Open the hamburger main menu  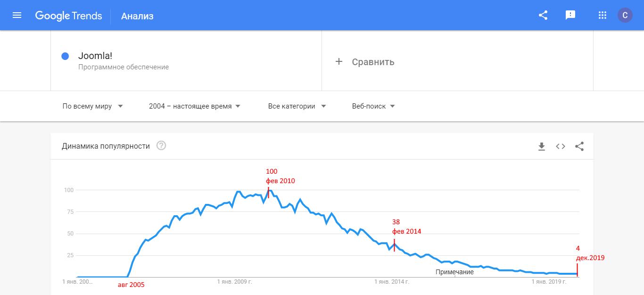[x=17, y=16]
